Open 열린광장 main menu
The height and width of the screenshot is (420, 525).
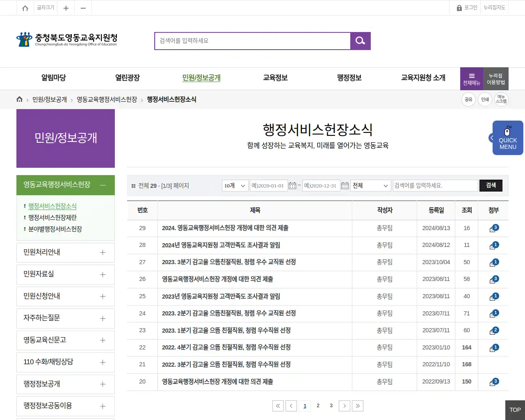pos(128,78)
